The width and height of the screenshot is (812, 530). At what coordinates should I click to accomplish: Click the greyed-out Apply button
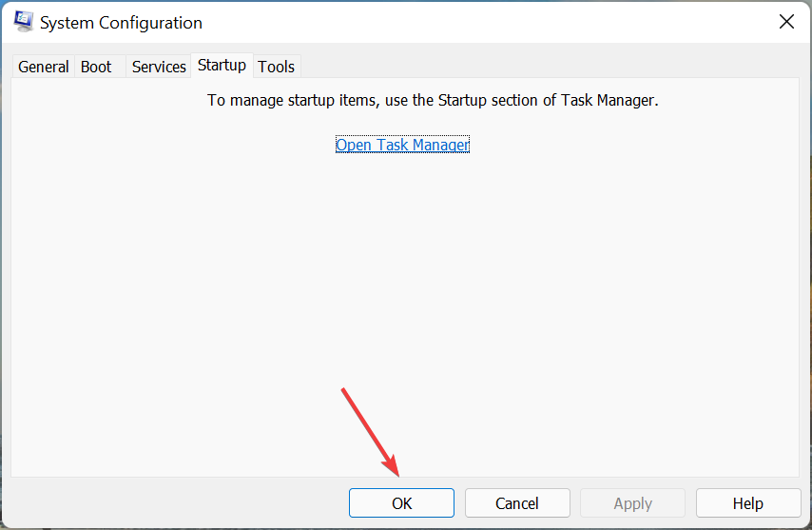coord(632,503)
